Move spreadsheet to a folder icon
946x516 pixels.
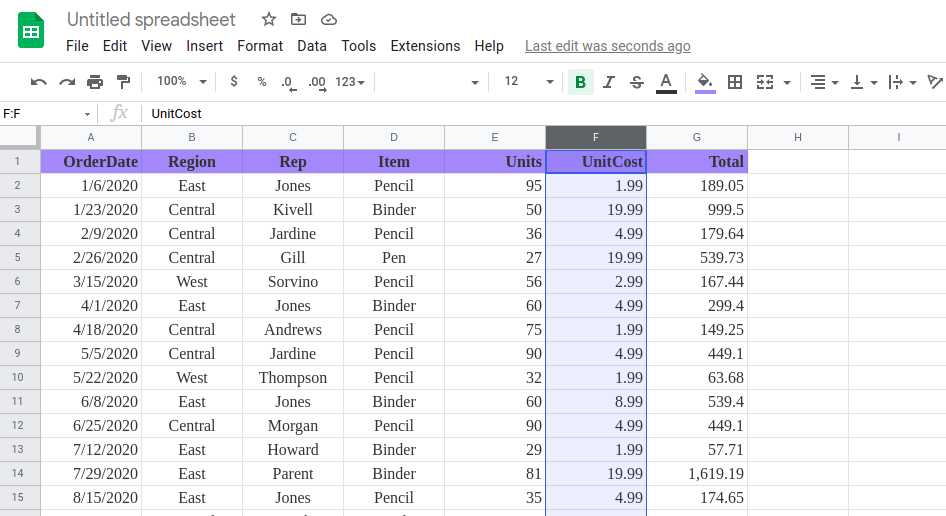(298, 20)
